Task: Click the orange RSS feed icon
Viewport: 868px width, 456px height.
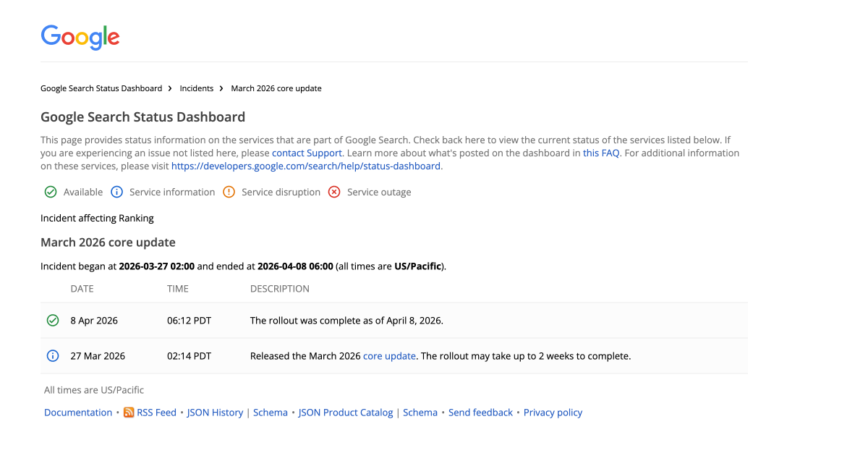Action: pos(129,413)
